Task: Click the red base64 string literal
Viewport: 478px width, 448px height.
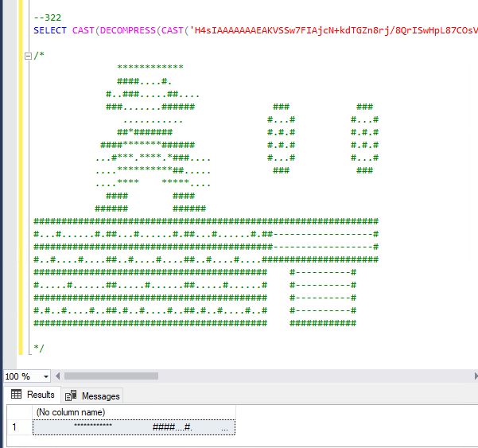Action: 333,30
